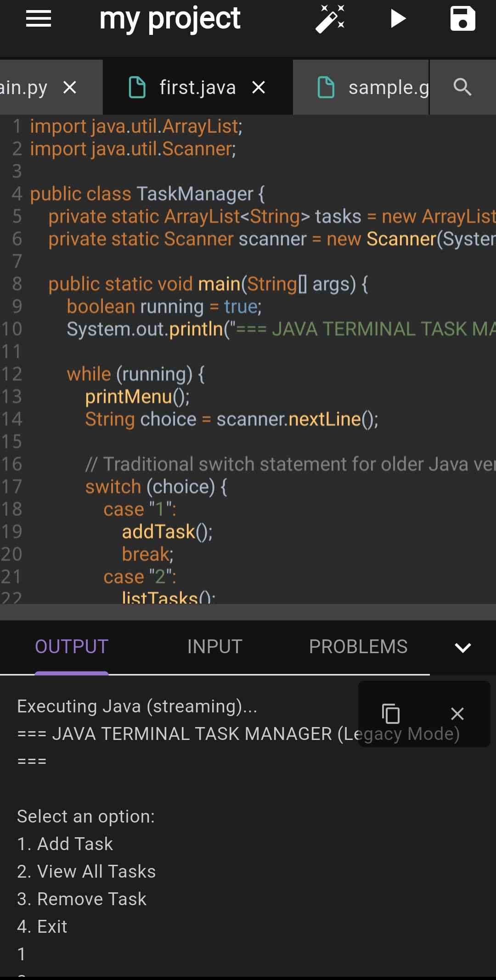The height and width of the screenshot is (980, 496).
Task: Select the INPUT tab
Action: tap(214, 647)
